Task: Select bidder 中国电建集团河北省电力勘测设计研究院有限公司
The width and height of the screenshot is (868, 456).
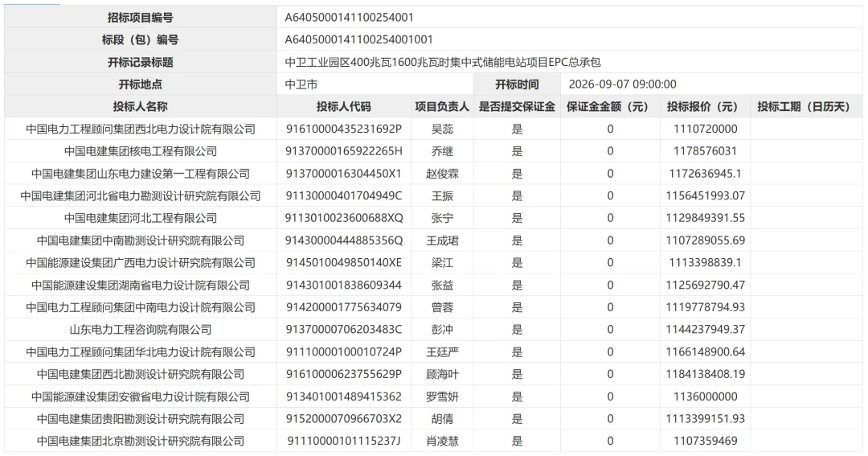Action: (x=141, y=195)
